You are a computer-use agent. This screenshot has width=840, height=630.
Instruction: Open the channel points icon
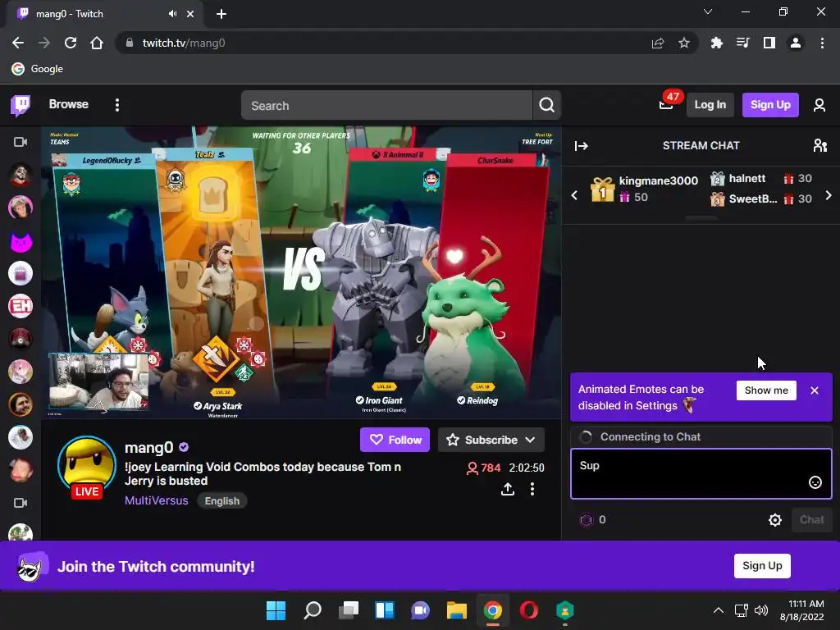click(587, 519)
